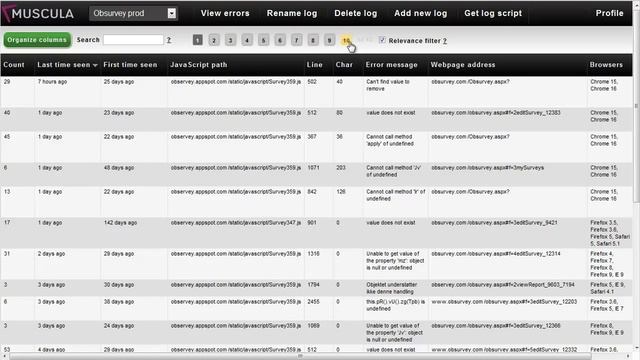Image resolution: width=640 pixels, height=360 pixels.
Task: Click the Survey347.js JavaScript path
Action: 236,223
